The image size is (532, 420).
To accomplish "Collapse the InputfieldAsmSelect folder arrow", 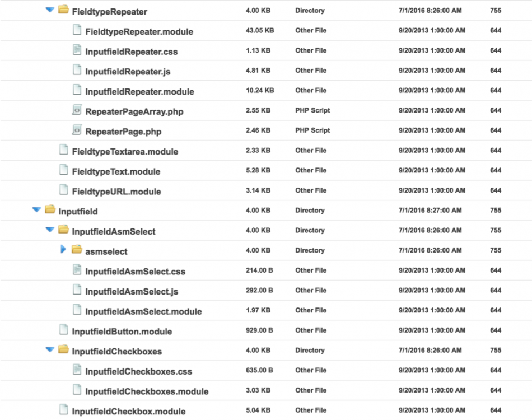I will click(50, 230).
